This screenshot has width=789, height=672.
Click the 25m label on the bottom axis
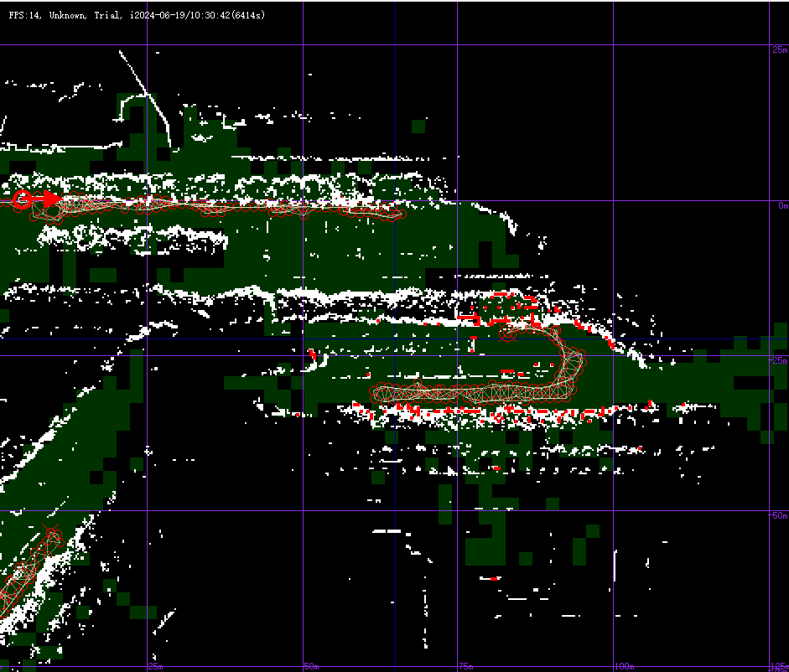click(155, 666)
